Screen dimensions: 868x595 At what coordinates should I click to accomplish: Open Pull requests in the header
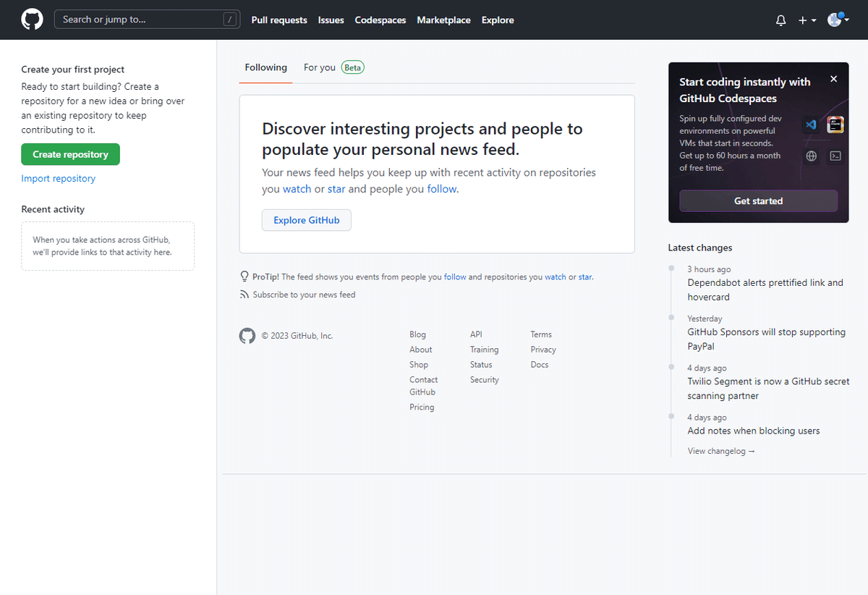click(279, 20)
